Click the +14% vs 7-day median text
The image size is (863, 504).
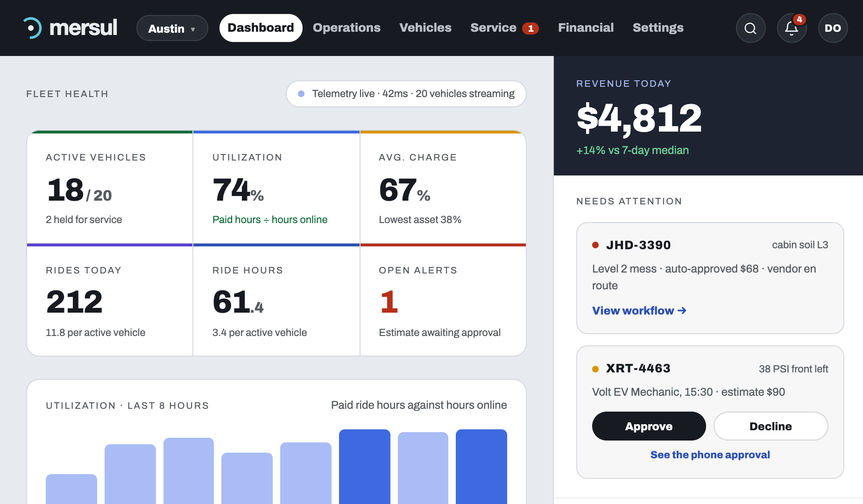coord(632,150)
